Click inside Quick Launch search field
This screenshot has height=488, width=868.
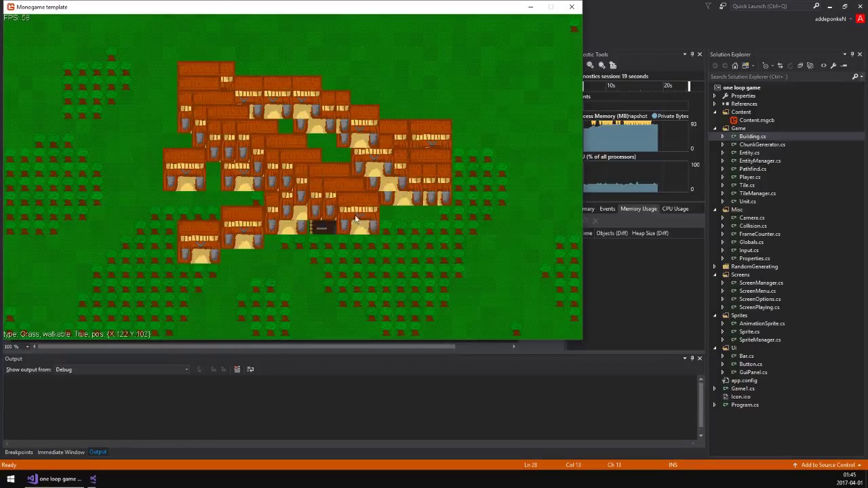coord(770,6)
